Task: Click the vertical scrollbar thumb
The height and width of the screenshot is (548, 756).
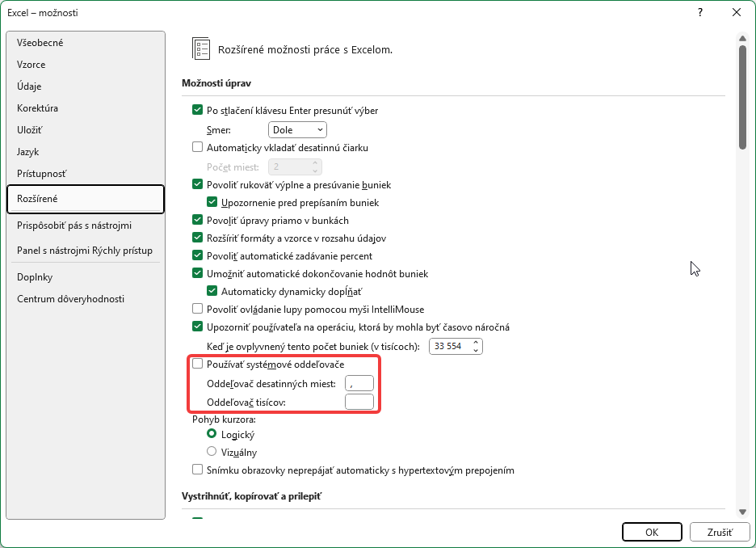Action: point(742,98)
